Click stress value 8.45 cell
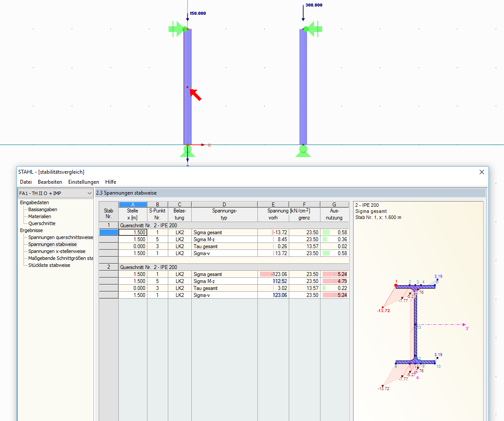This screenshot has width=504, height=421. click(x=273, y=239)
